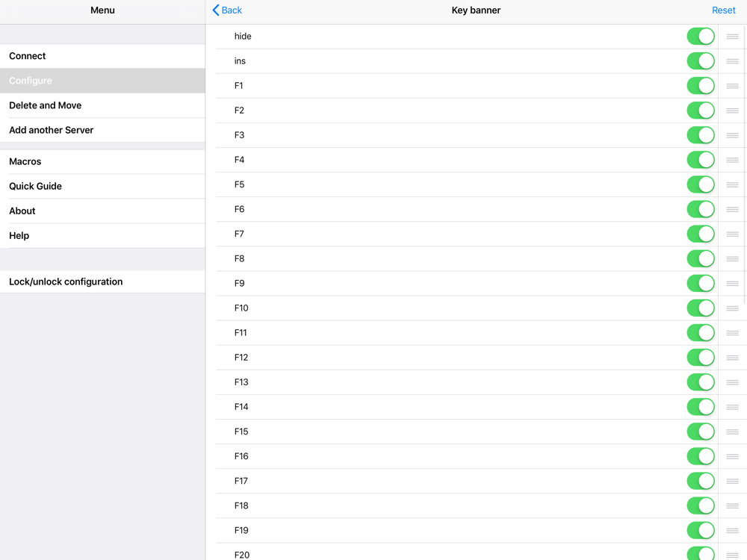Screen dimensions: 747x560
Task: Open the Quick Guide
Action: (102, 186)
